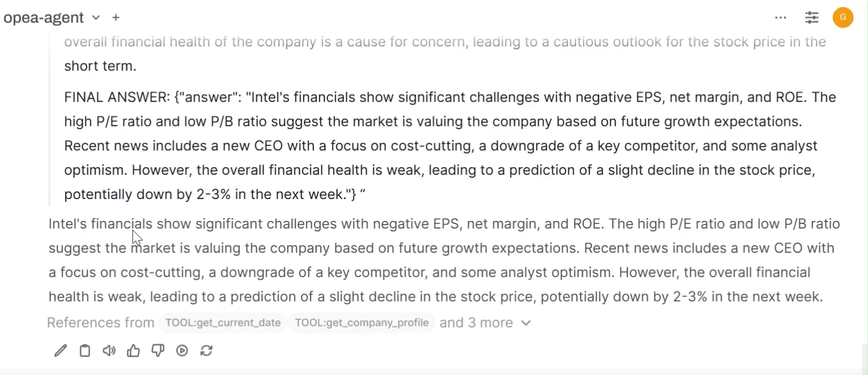Open the Controls sliders icon at top right
The height and width of the screenshot is (375, 868).
click(811, 18)
